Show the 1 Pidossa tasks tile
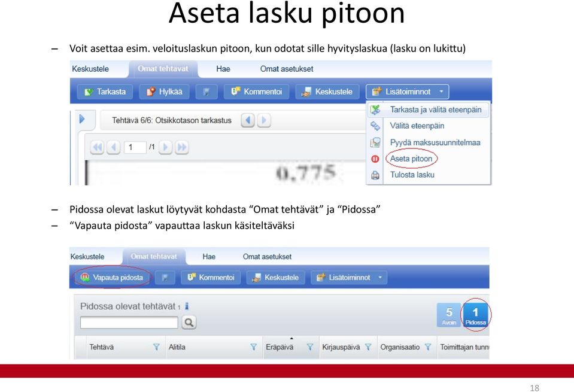 (x=475, y=315)
